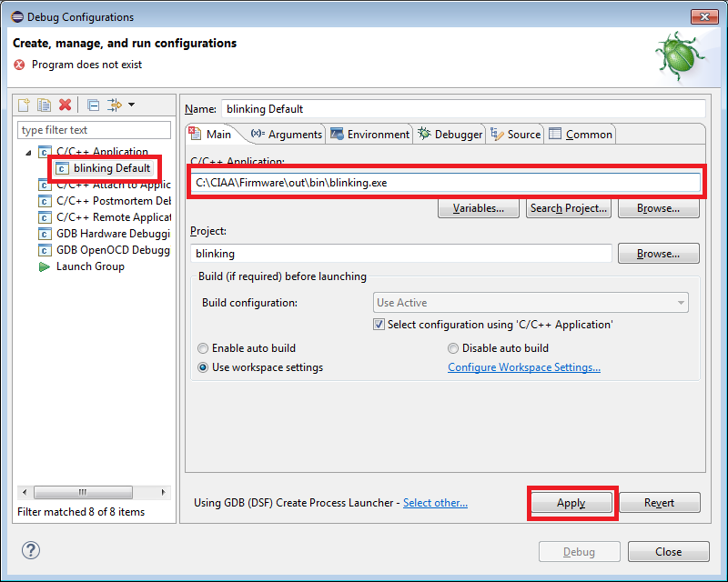Image resolution: width=728 pixels, height=582 pixels.
Task: Click the Collapse All toolbar icon
Action: pos(94,105)
